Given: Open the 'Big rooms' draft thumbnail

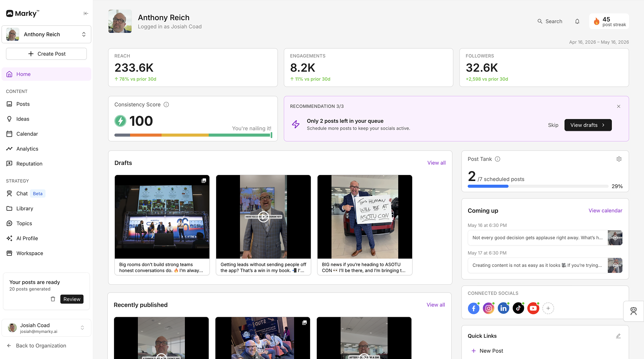Looking at the screenshot, I should 162,217.
